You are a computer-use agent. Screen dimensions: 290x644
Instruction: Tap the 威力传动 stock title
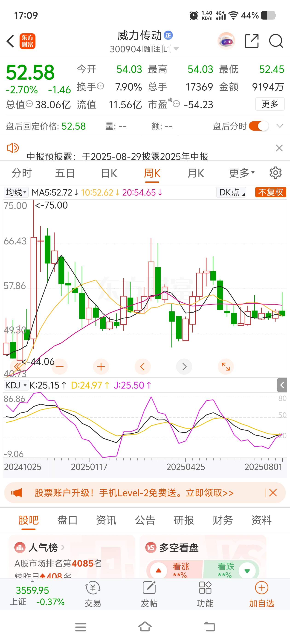click(140, 35)
